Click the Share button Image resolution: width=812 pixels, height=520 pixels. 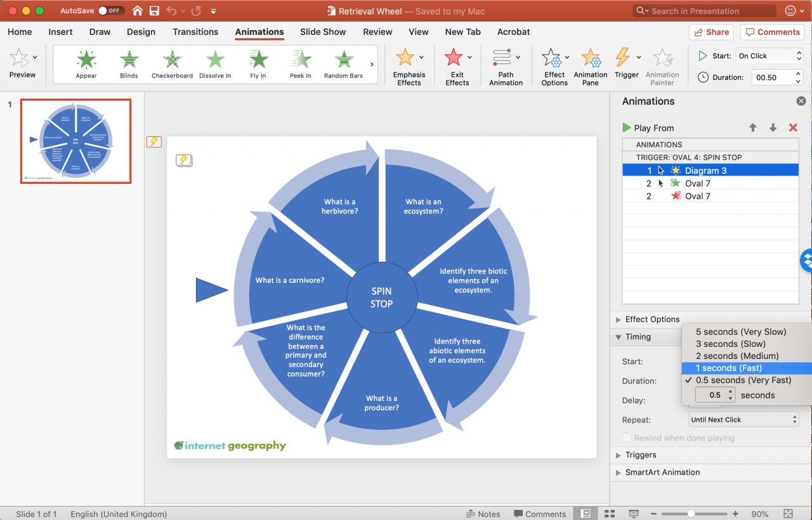[710, 32]
